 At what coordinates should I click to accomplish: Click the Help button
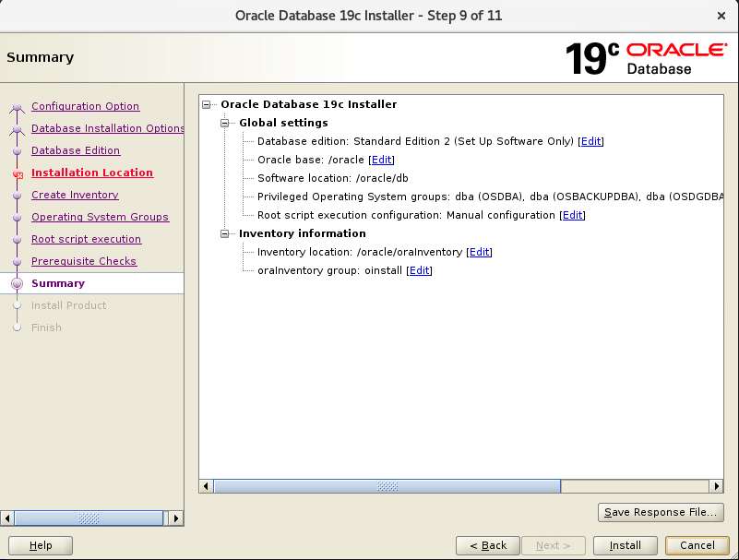[41, 545]
